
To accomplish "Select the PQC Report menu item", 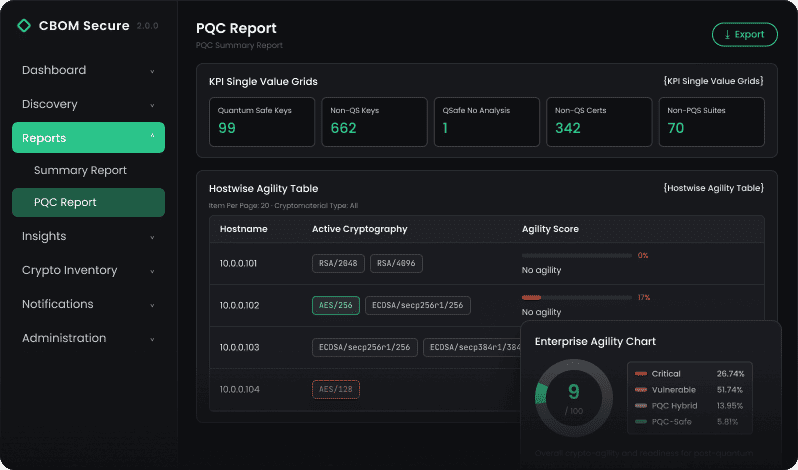I will (x=89, y=202).
